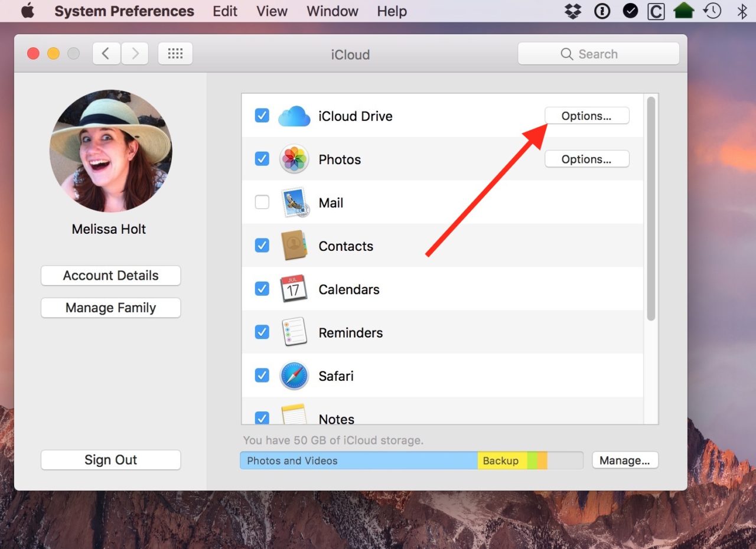This screenshot has width=756, height=549.
Task: Click the Bluetooth menu bar icon
Action: (742, 11)
